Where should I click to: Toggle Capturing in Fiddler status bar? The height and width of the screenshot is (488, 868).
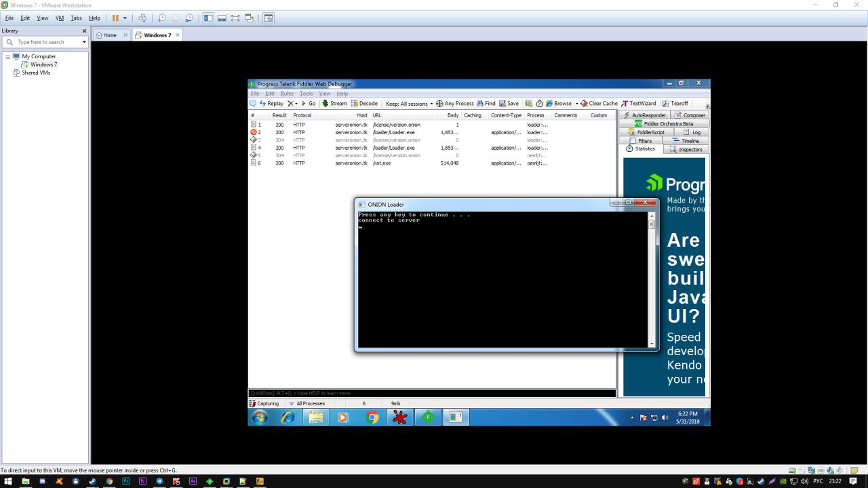tap(264, 403)
